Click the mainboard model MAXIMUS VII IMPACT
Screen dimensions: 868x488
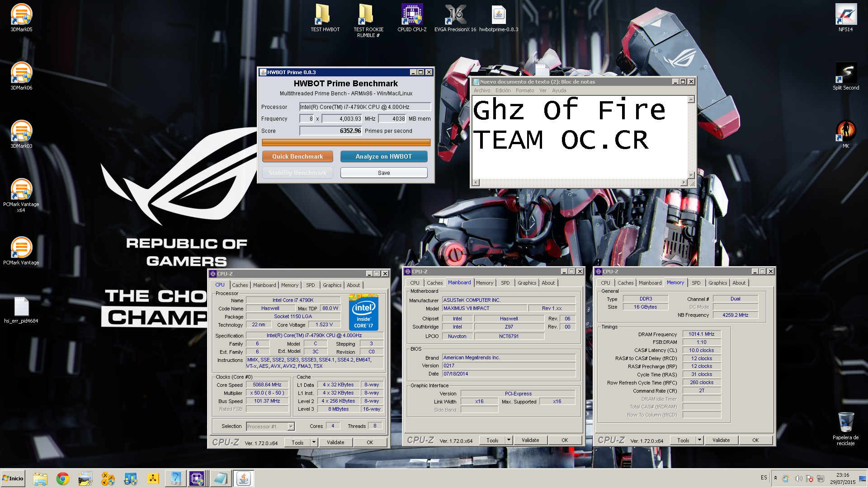(485, 308)
